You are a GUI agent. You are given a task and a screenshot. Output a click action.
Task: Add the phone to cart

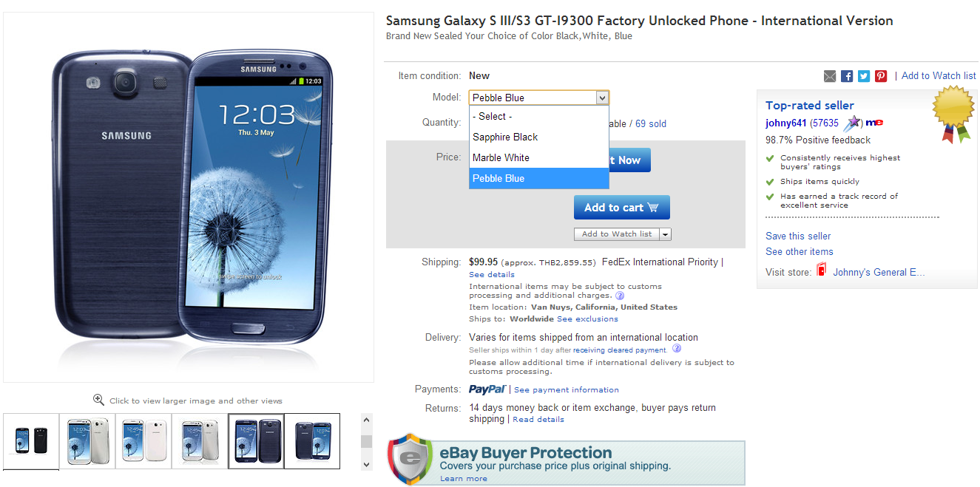(x=622, y=208)
